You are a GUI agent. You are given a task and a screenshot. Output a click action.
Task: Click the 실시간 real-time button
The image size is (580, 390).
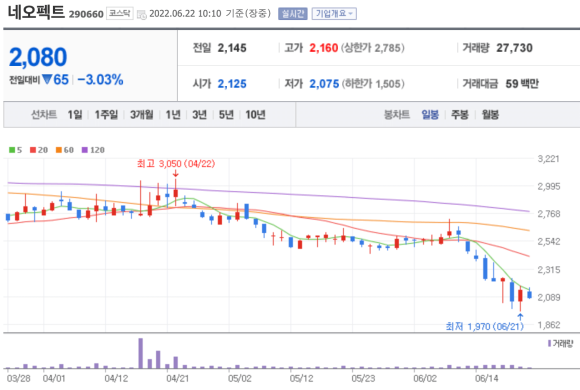click(x=293, y=14)
